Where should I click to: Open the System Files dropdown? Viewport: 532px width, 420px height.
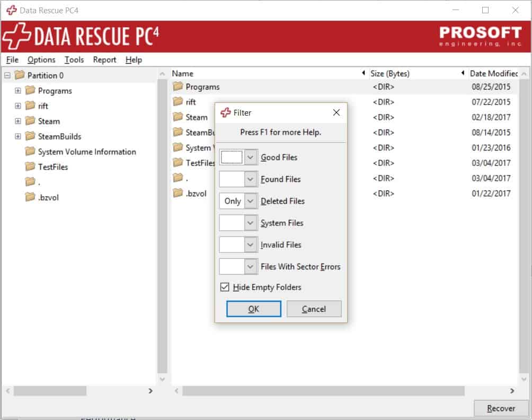[x=251, y=223]
